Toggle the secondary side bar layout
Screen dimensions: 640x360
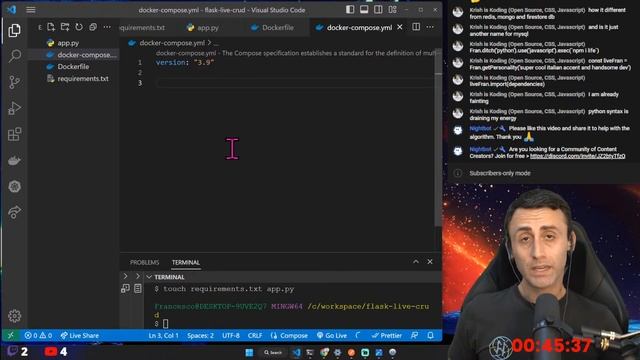click(378, 9)
